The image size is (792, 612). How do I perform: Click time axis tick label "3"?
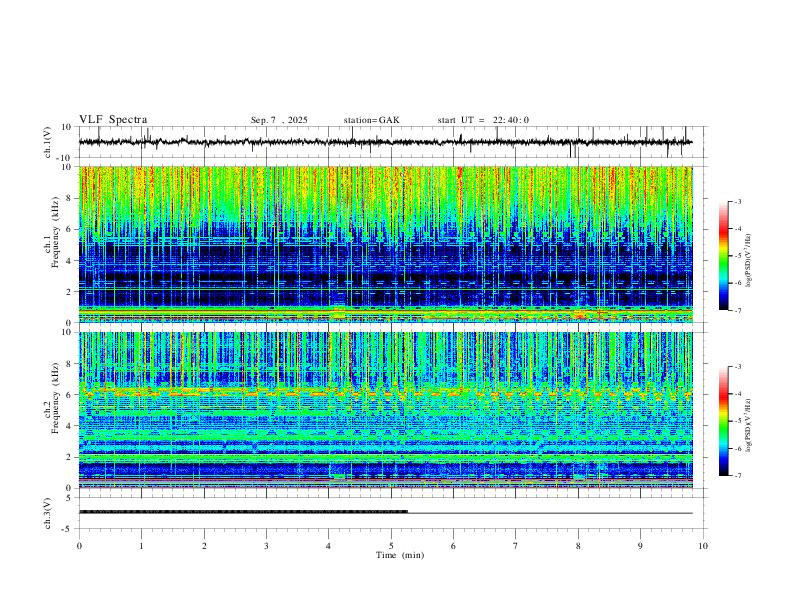point(266,546)
